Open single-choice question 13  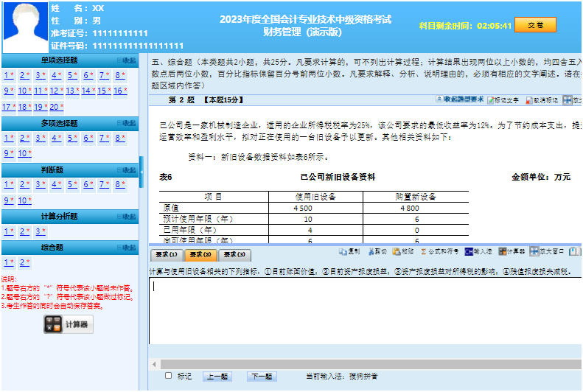[72, 91]
